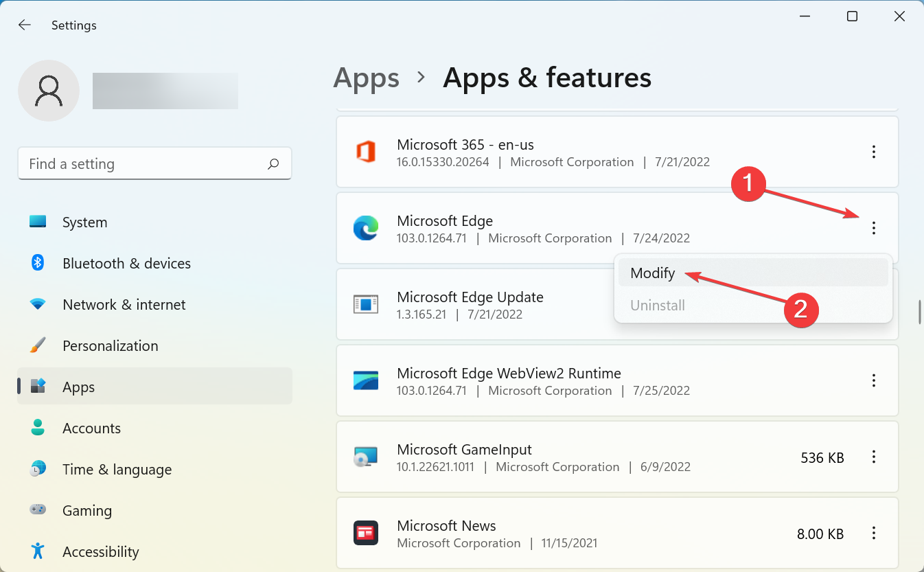Select Apps in the sidebar
This screenshot has height=572, width=924.
(154, 387)
